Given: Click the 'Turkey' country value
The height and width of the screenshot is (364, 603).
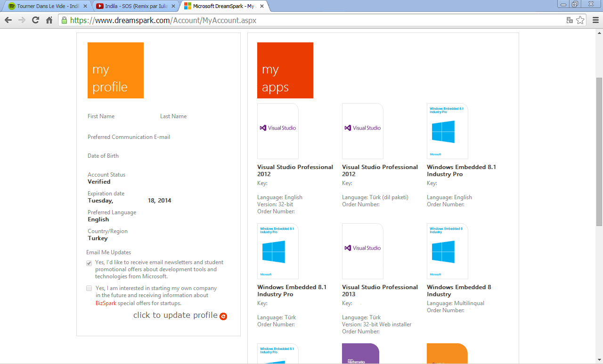Looking at the screenshot, I should point(98,238).
